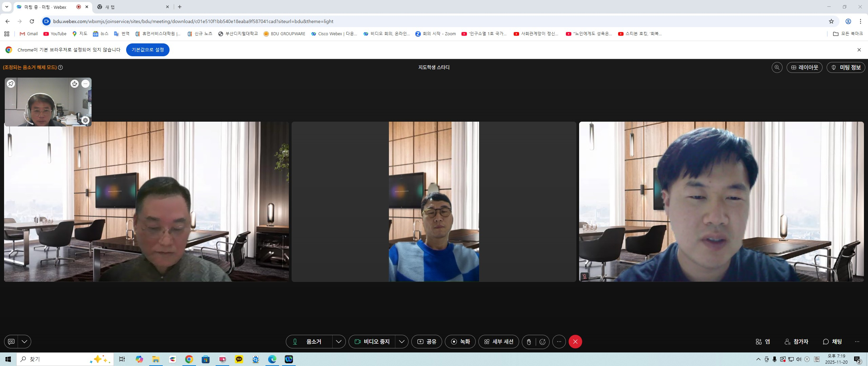
Task: Click the 레이아웃 layout button
Action: pyautogui.click(x=804, y=67)
